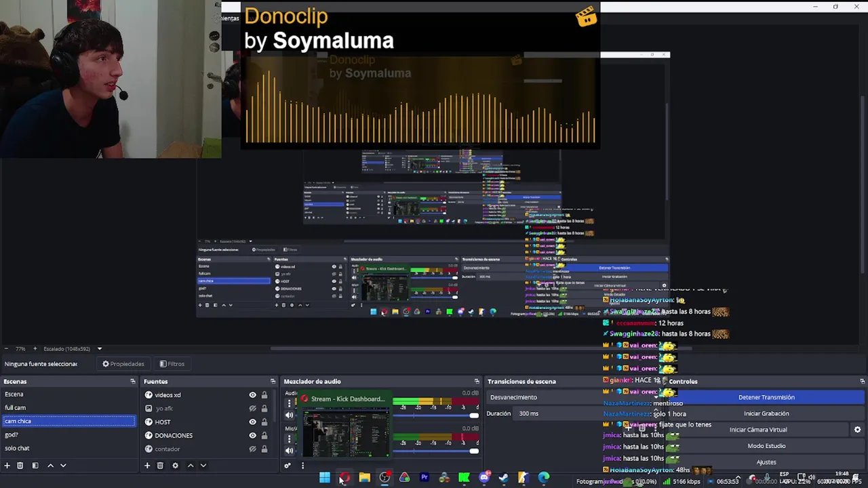Image resolution: width=868 pixels, height=488 pixels.
Task: Add a new scene with the plus icon
Action: coord(7,466)
